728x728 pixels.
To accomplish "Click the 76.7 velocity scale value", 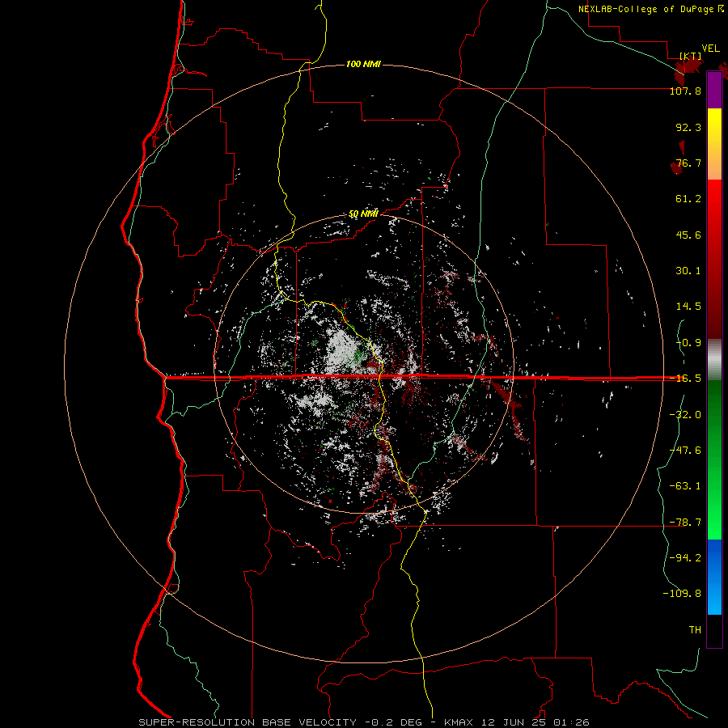I will click(688, 163).
